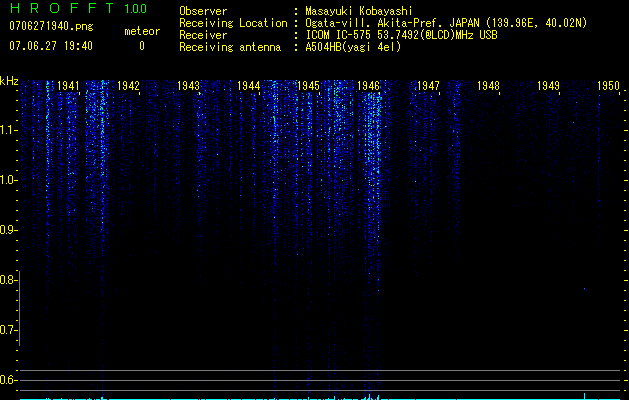Click the 0.8 kHz axis label

(x=7, y=280)
